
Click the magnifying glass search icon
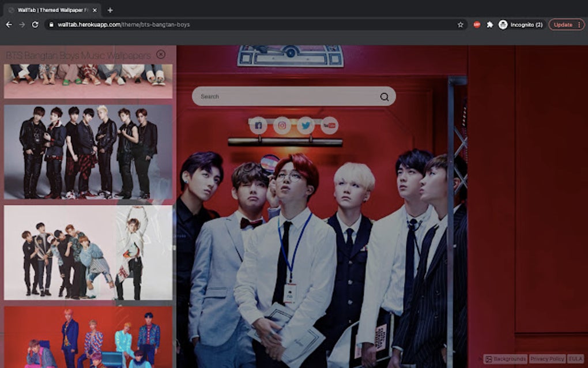coord(386,96)
